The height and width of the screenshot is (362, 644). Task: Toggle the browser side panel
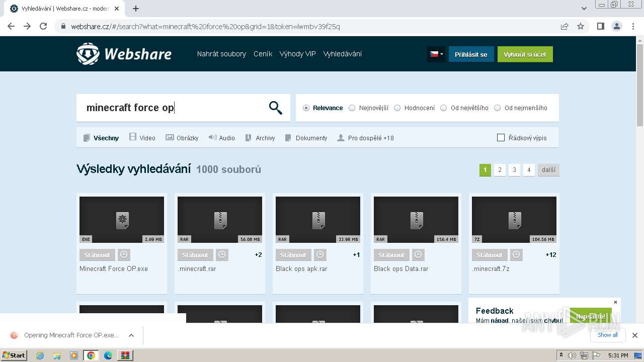tap(600, 26)
